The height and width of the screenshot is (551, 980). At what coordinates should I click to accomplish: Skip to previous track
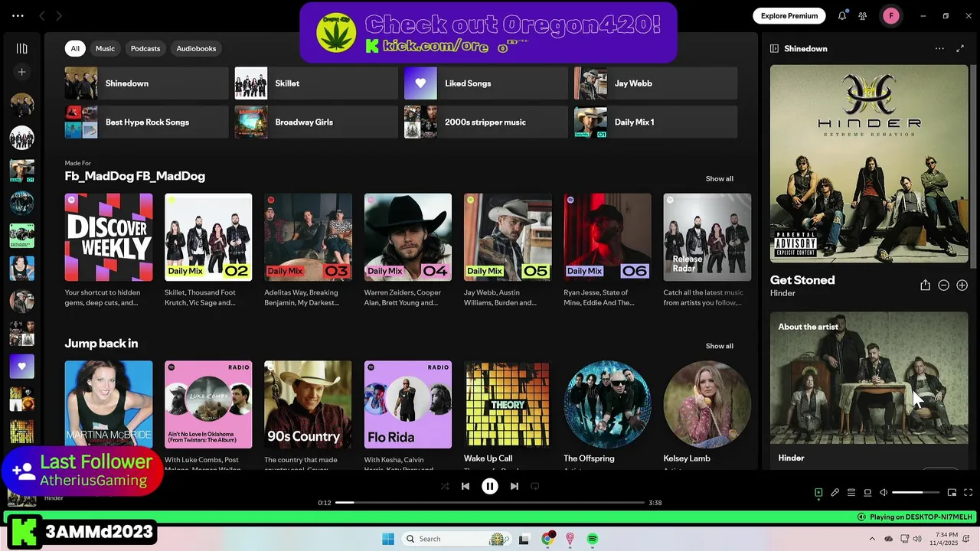click(x=465, y=486)
